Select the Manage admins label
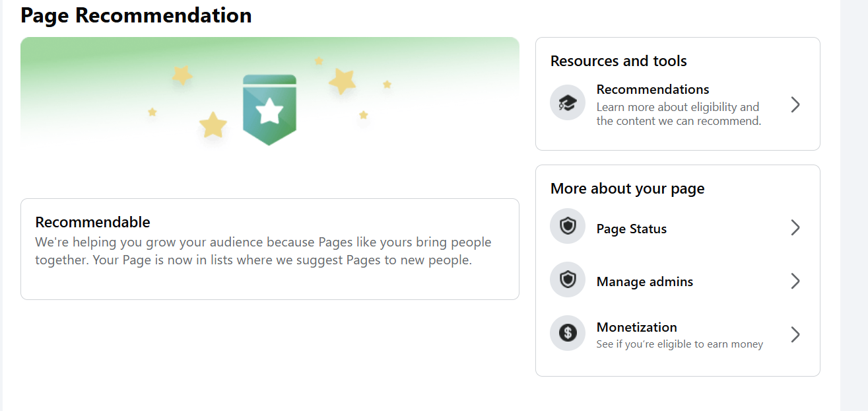This screenshot has height=411, width=868. click(644, 282)
